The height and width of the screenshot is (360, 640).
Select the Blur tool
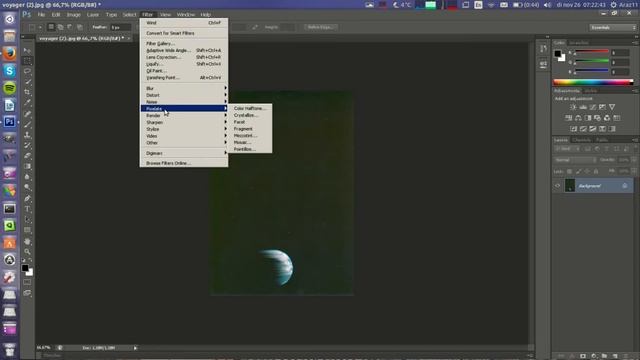click(27, 177)
